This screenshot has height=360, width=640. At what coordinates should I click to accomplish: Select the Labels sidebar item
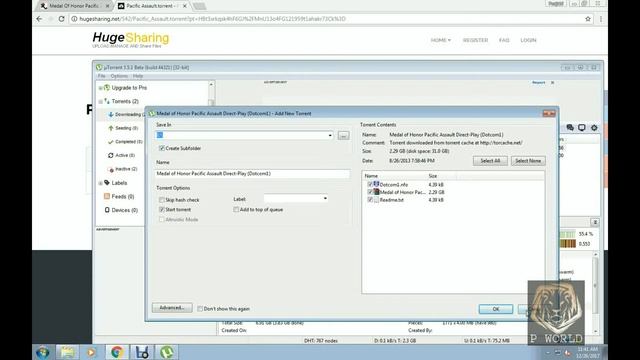point(119,183)
